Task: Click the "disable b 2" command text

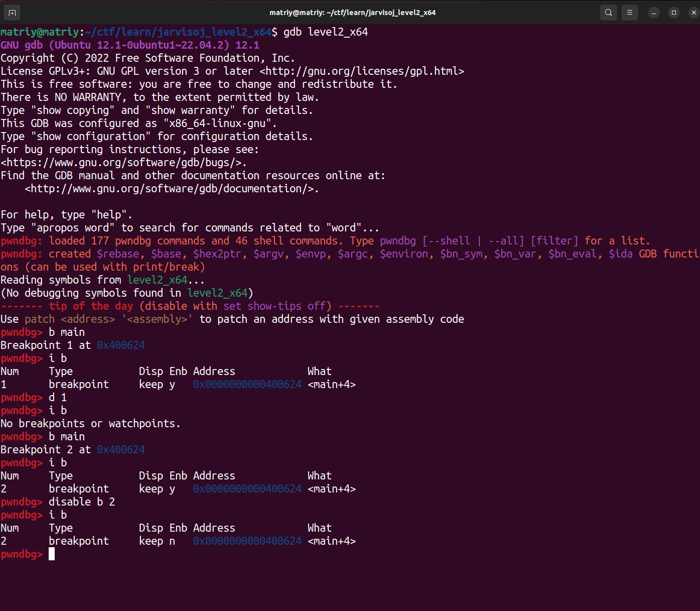Action: 82,502
